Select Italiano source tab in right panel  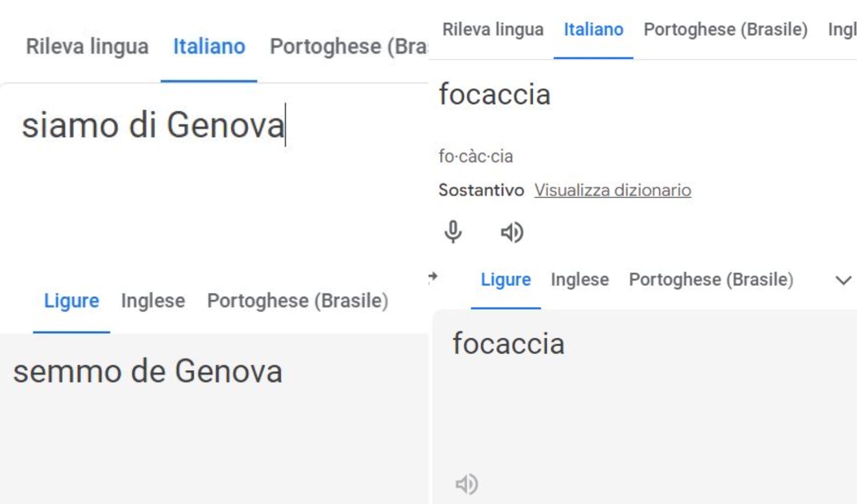[594, 29]
